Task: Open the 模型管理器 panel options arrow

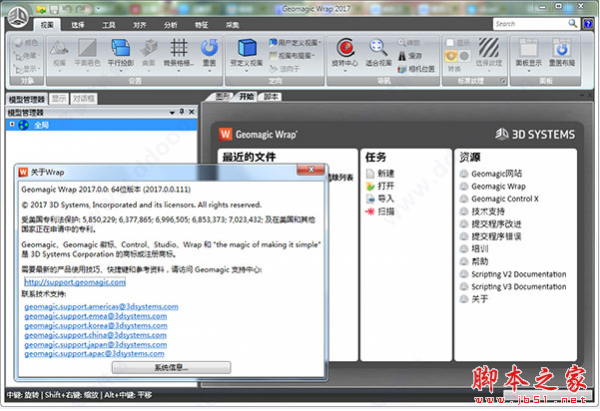Action: tap(172, 113)
